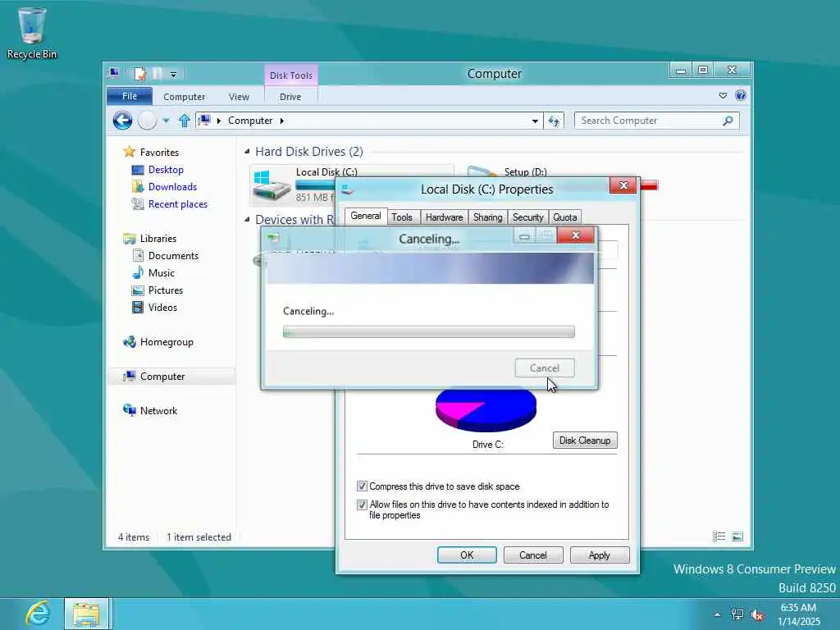The width and height of the screenshot is (840, 630).
Task: Switch to large icons view in status bar
Action: pos(737,536)
